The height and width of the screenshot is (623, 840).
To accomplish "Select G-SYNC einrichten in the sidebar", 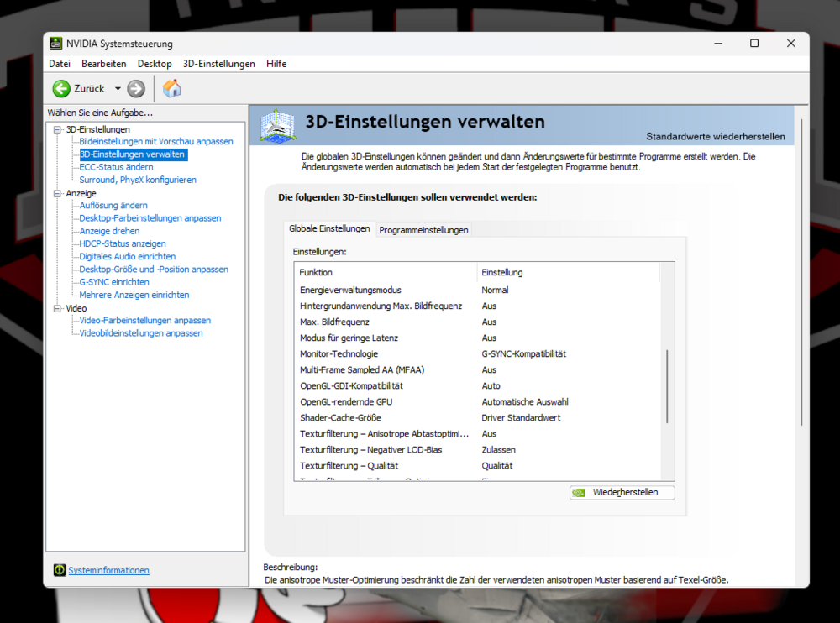I will point(113,281).
